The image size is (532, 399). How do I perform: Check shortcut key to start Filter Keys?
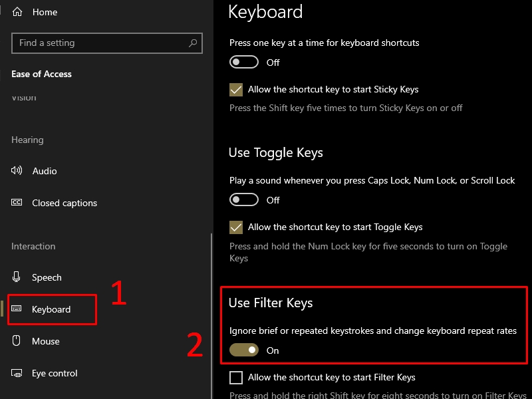tap(236, 377)
